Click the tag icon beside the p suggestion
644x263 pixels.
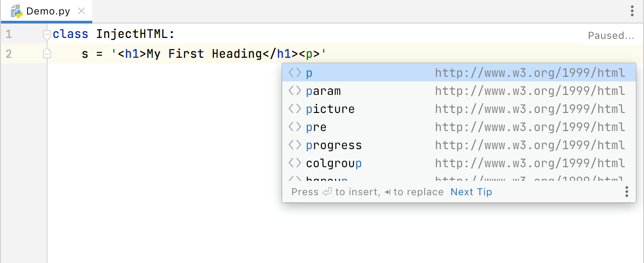(x=294, y=72)
